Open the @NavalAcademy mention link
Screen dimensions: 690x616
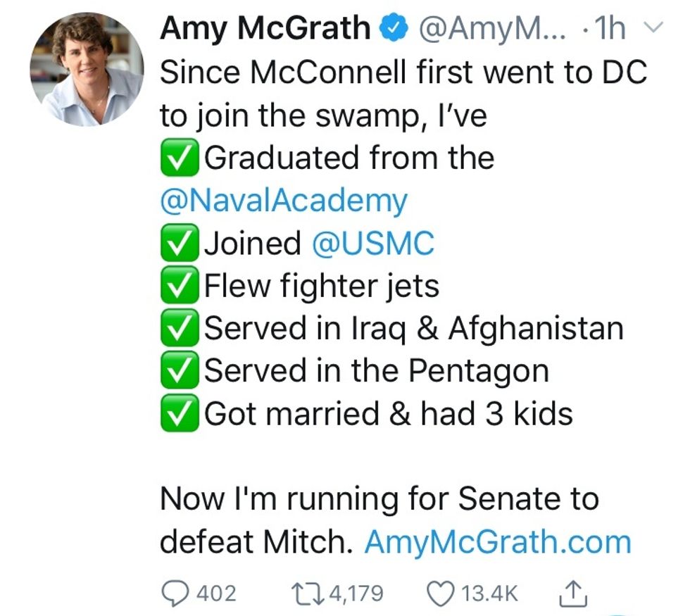click(x=283, y=201)
